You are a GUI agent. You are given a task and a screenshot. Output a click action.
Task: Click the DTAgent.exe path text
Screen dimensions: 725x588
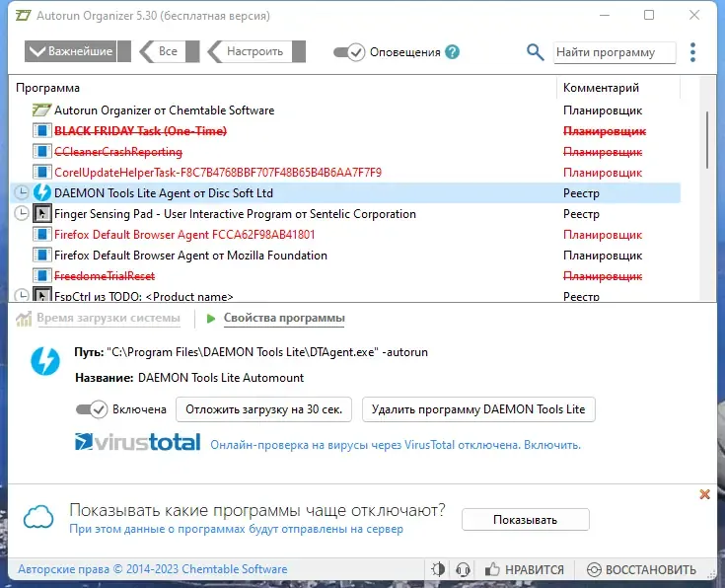(x=267, y=352)
